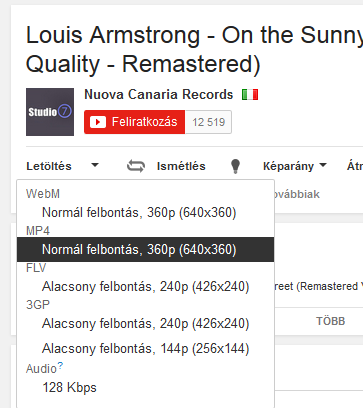Click the repeat loop arrows icon
363x408 pixels.
(x=136, y=166)
